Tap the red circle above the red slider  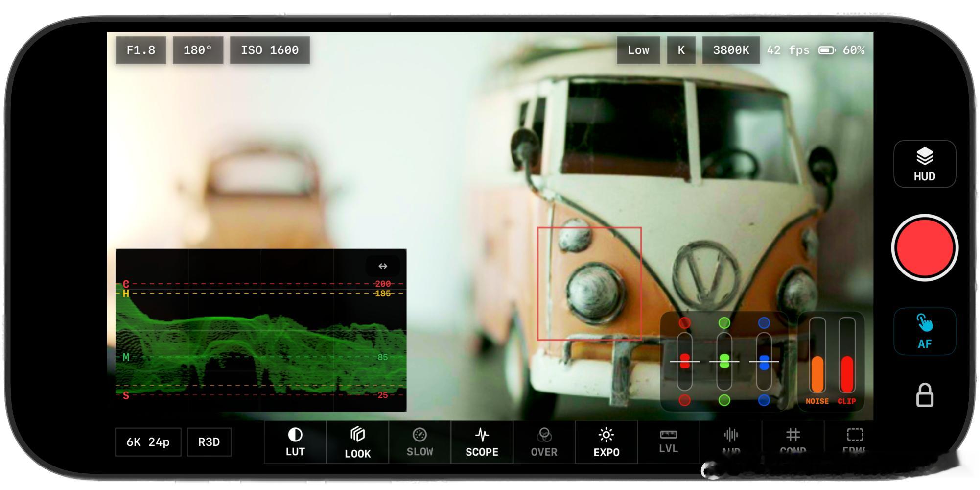click(685, 323)
